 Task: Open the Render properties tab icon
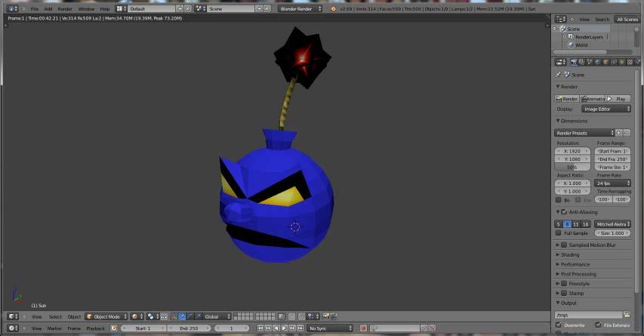574,62
